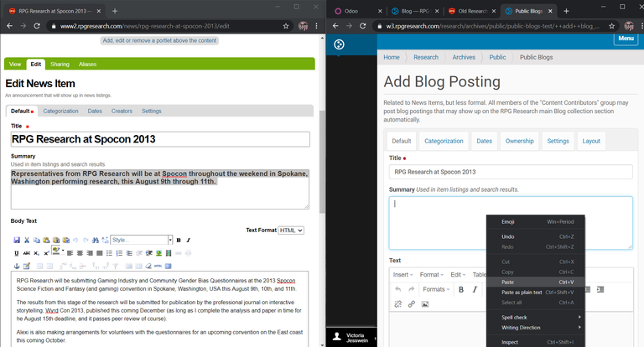644x347 pixels.
Task: Reload the left browser page
Action: [x=37, y=26]
